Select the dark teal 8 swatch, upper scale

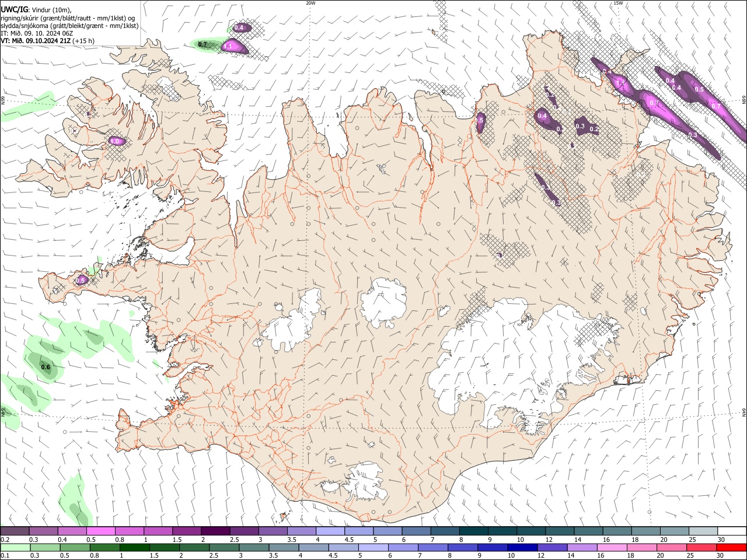474,531
